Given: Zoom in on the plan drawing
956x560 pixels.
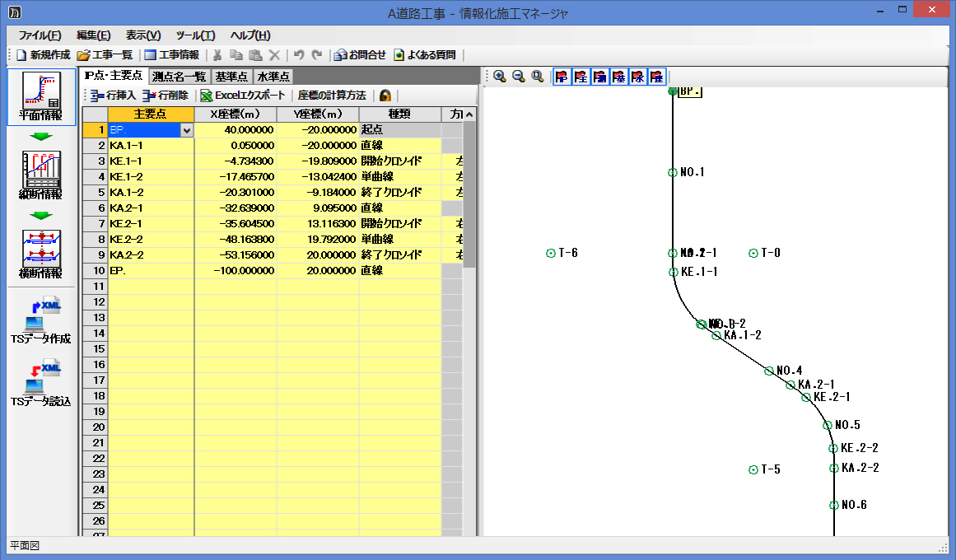Looking at the screenshot, I should click(500, 77).
